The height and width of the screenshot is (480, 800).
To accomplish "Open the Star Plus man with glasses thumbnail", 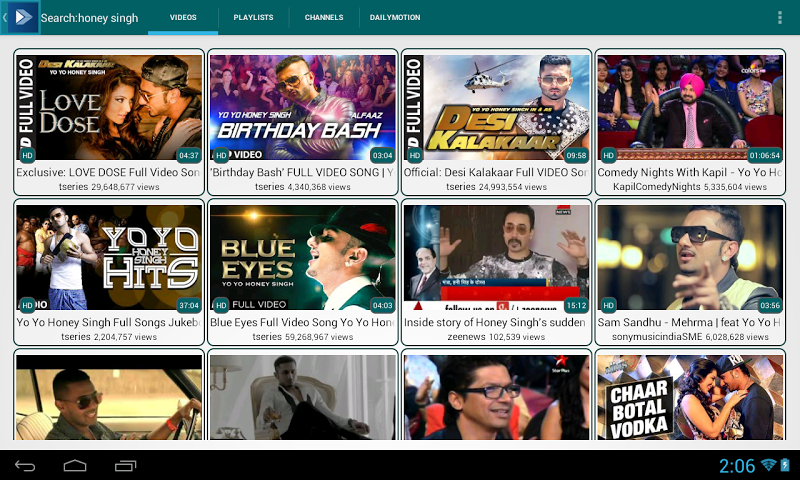I will tap(496, 397).
